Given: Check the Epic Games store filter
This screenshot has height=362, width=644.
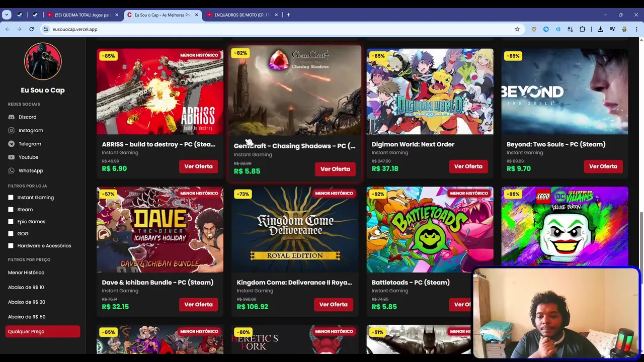Looking at the screenshot, I should pyautogui.click(x=11, y=222).
